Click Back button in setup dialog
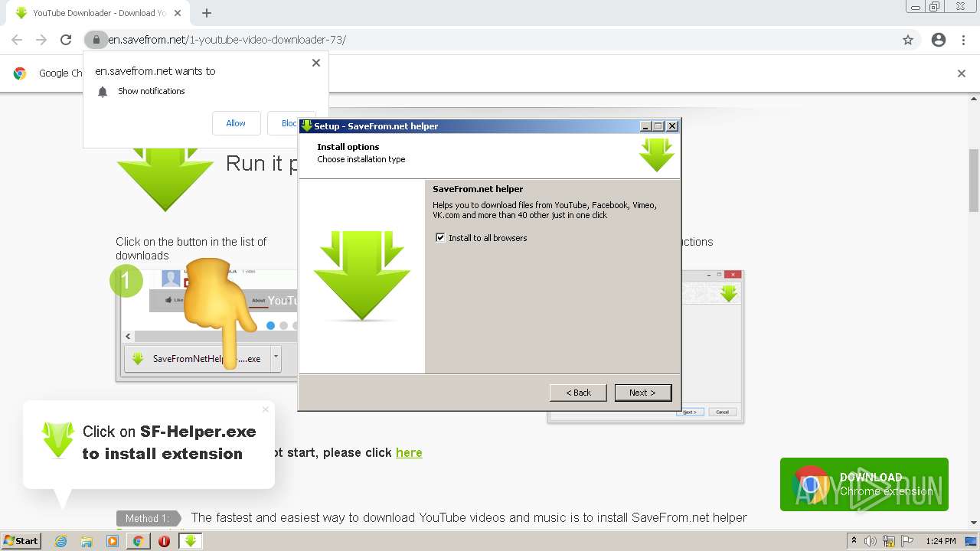This screenshot has width=980, height=551. [x=578, y=393]
